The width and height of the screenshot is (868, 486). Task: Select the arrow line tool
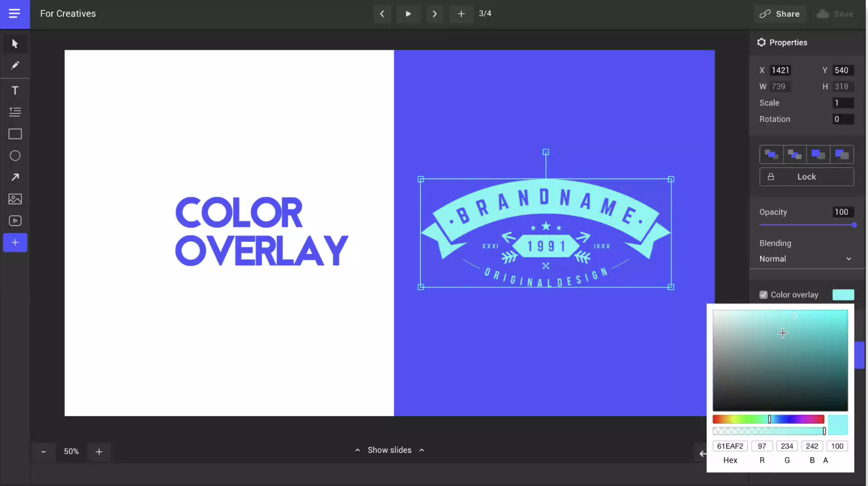(x=15, y=177)
